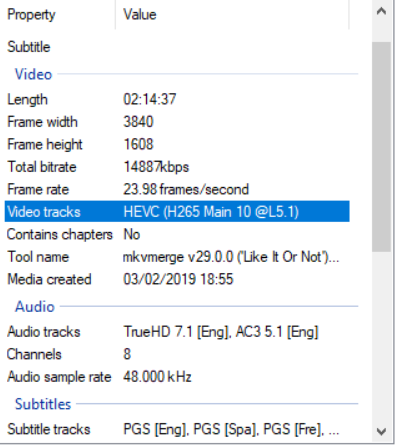This screenshot has height=446, width=399.
Task: Click the scrollbar up arrow
Action: tap(381, 12)
